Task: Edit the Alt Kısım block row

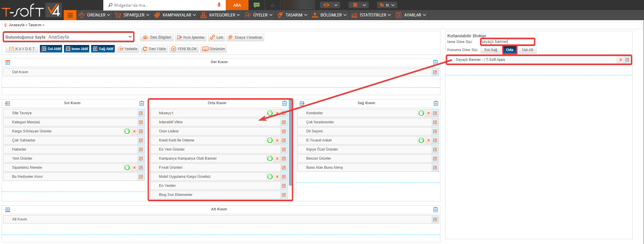Action: tap(435, 219)
